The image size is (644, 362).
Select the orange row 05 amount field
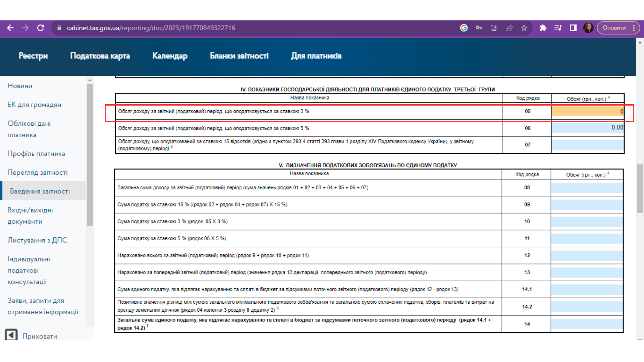click(587, 111)
